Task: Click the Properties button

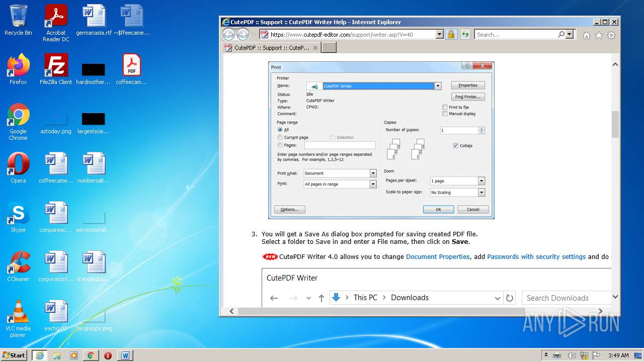Action: click(468, 85)
